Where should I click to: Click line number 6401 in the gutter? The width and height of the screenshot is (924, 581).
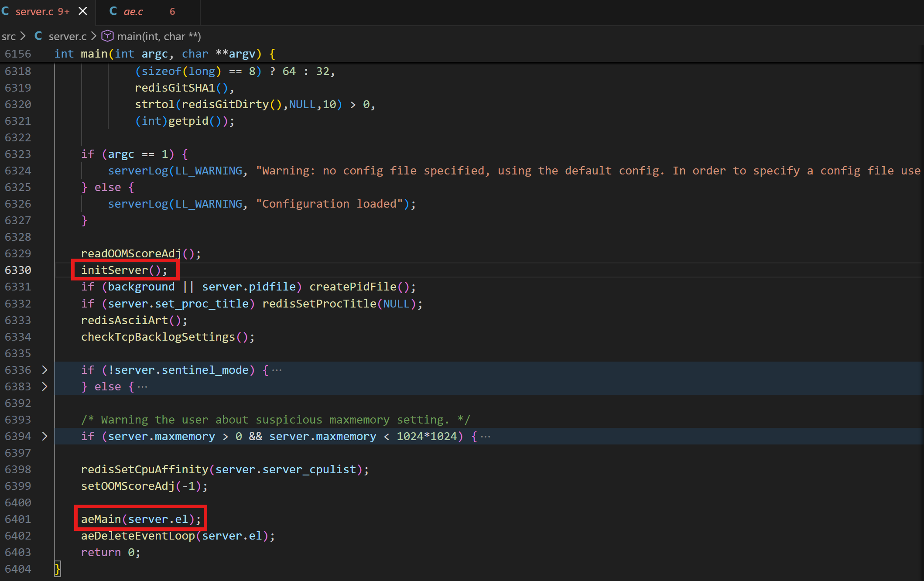tap(18, 519)
